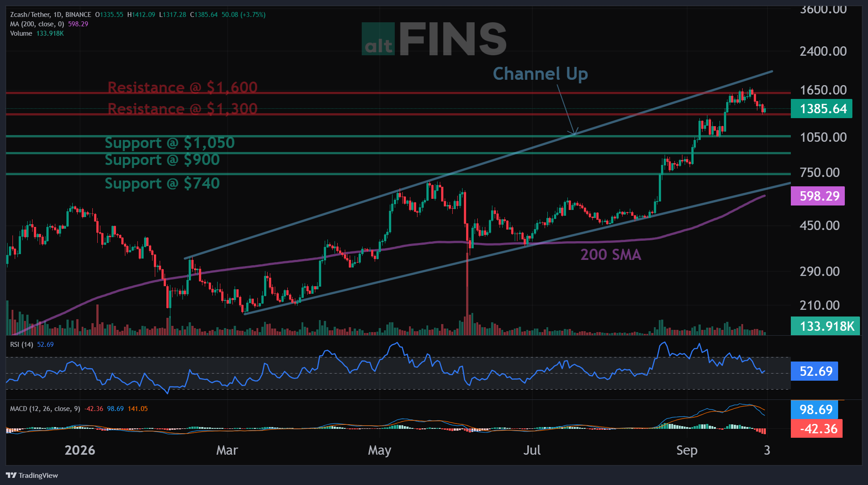Click the 133.918K volume tag

coord(825,326)
